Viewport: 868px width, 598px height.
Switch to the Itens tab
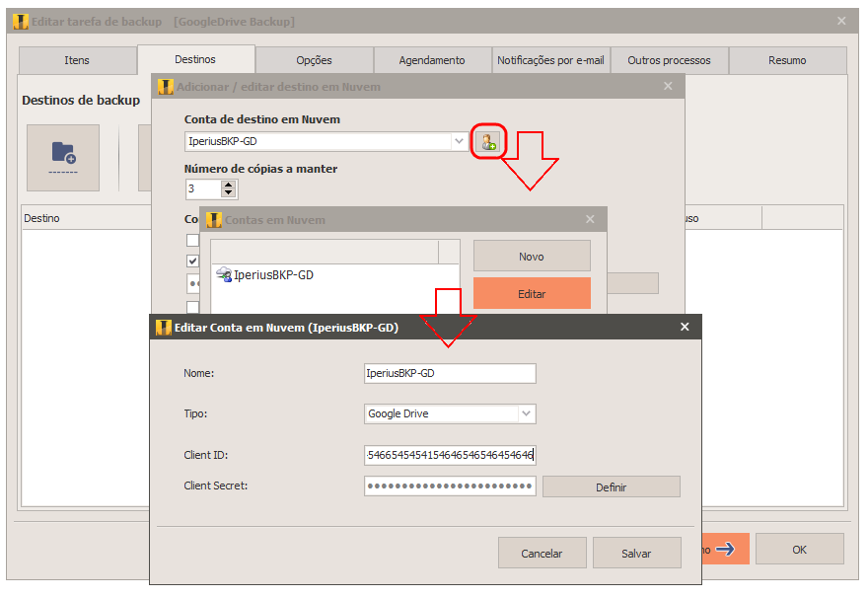[77, 60]
